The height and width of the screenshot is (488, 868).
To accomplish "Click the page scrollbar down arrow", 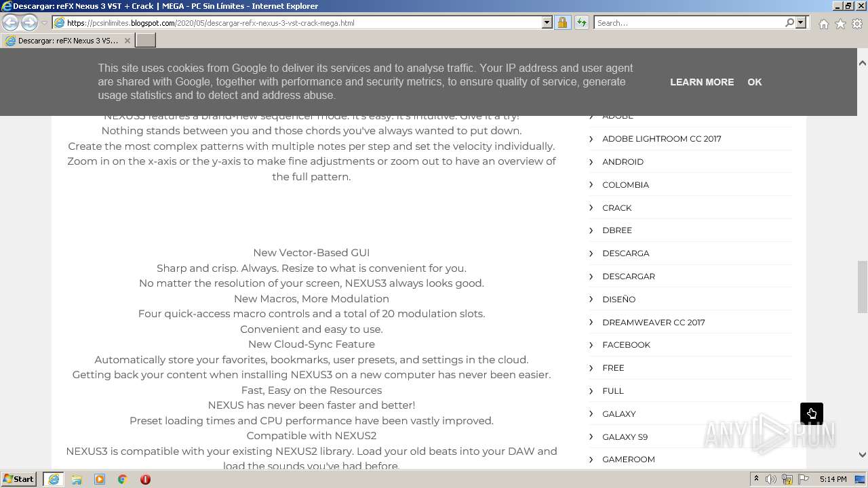I will point(862,455).
